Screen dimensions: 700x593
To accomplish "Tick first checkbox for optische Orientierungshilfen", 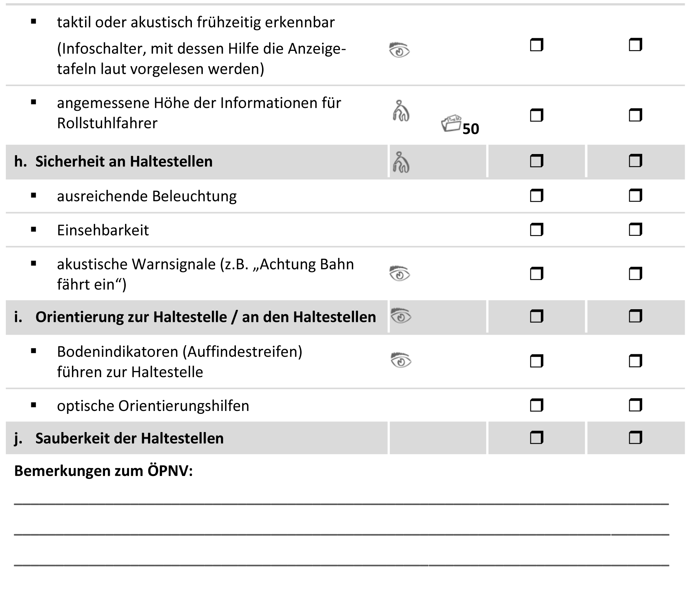I will pyautogui.click(x=536, y=405).
